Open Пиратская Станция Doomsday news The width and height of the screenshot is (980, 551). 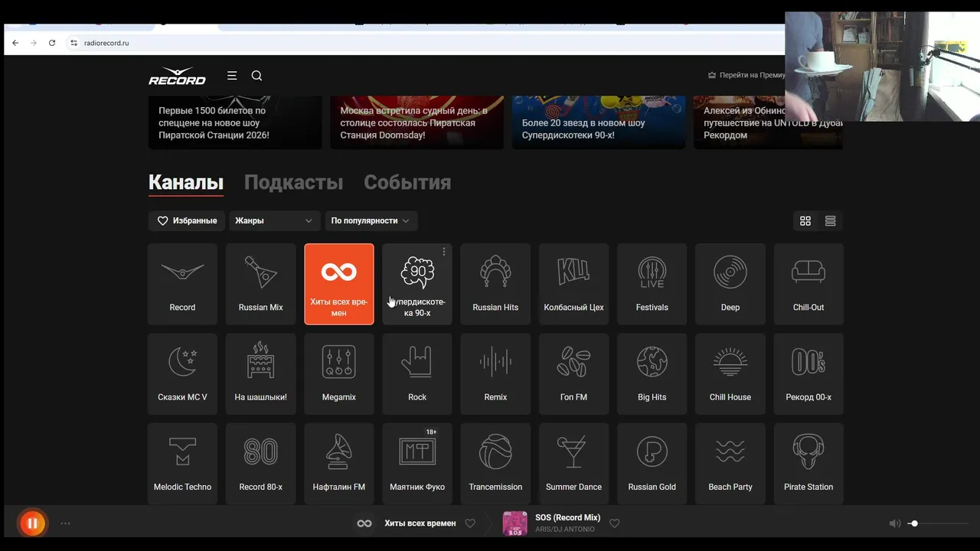tap(416, 122)
